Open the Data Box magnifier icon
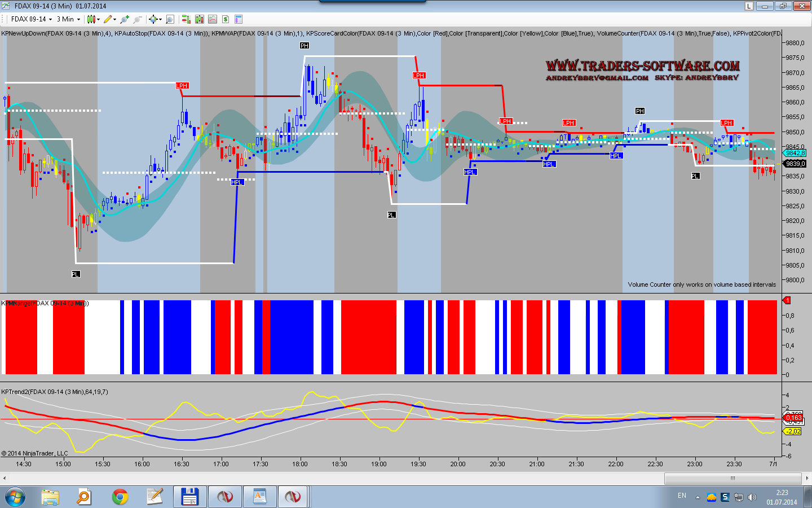Viewport: 812px width, 508px height. [170, 19]
